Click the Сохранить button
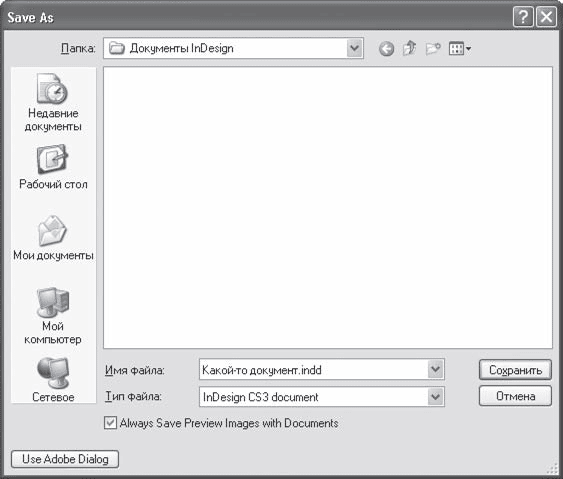Image resolution: width=563 pixels, height=479 pixels. (515, 370)
